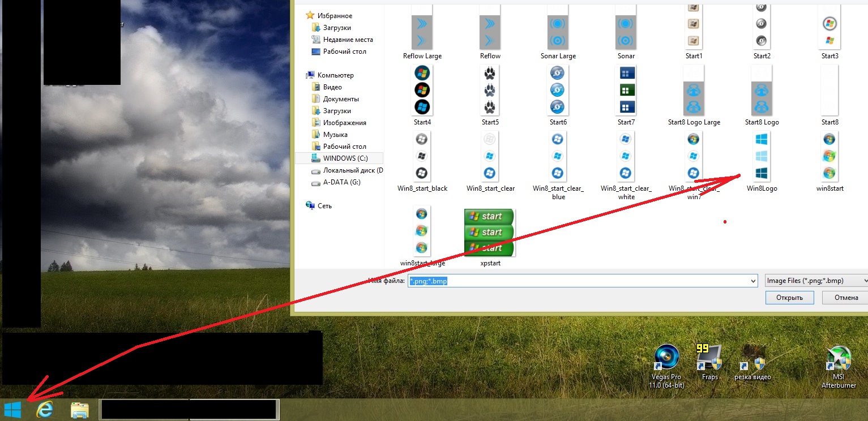Image resolution: width=868 pixels, height=421 pixels.
Task: Select the Reflow image file
Action: tap(490, 32)
